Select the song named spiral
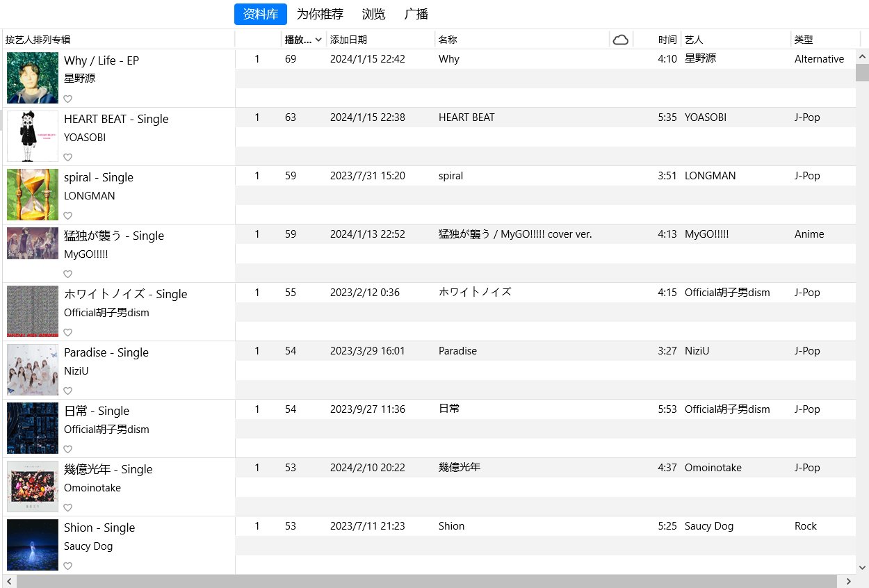The width and height of the screenshot is (869, 588). coord(450,176)
